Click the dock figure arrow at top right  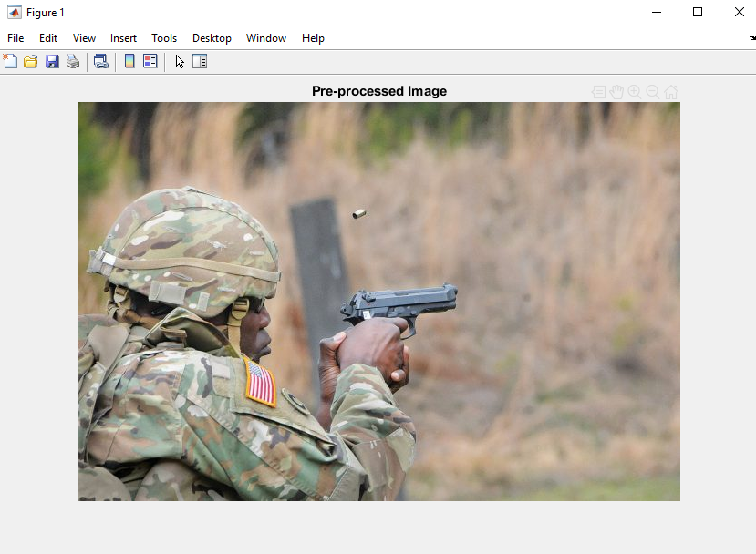tap(752, 37)
